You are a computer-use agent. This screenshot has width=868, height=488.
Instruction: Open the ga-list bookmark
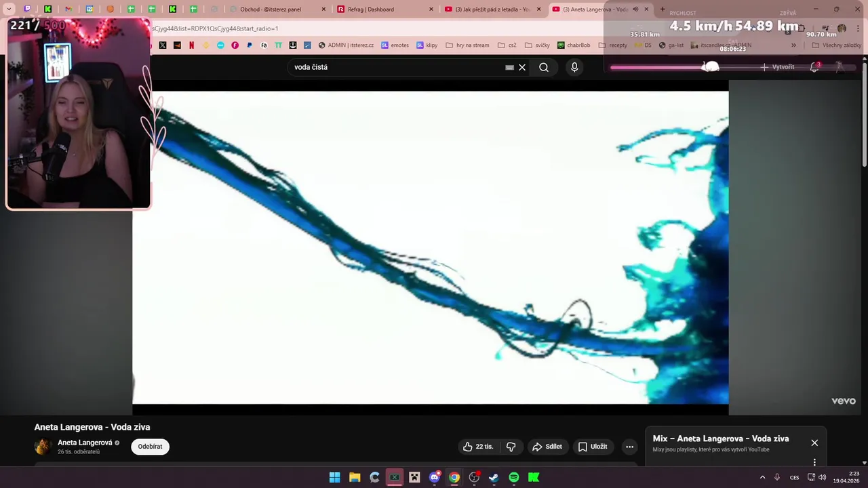coord(671,45)
